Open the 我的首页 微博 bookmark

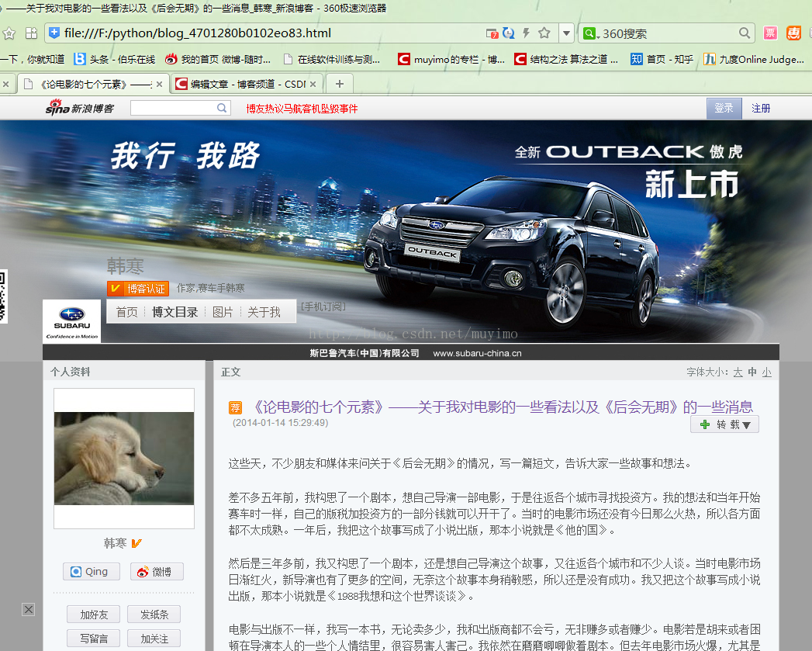click(x=217, y=60)
